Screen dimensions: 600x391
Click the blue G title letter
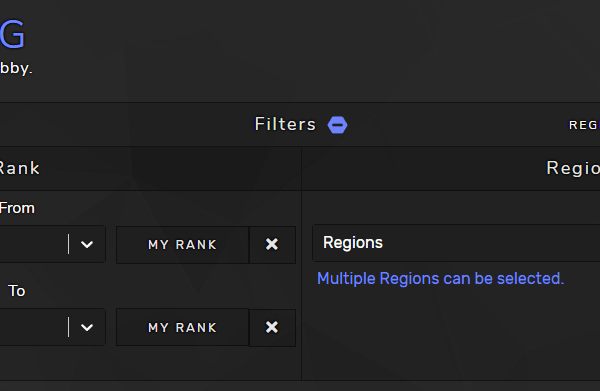12,35
